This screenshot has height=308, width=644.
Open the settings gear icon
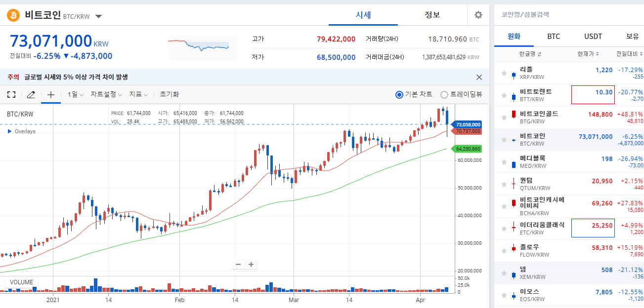[x=478, y=15]
